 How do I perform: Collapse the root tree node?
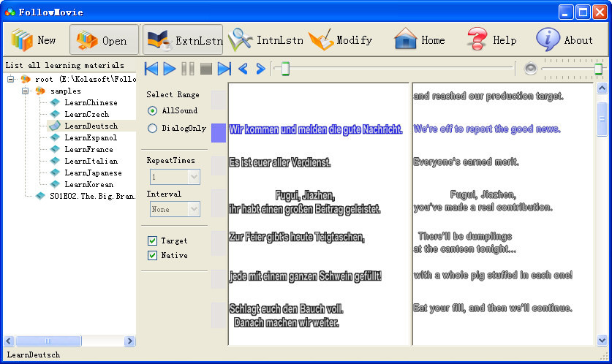[10, 79]
